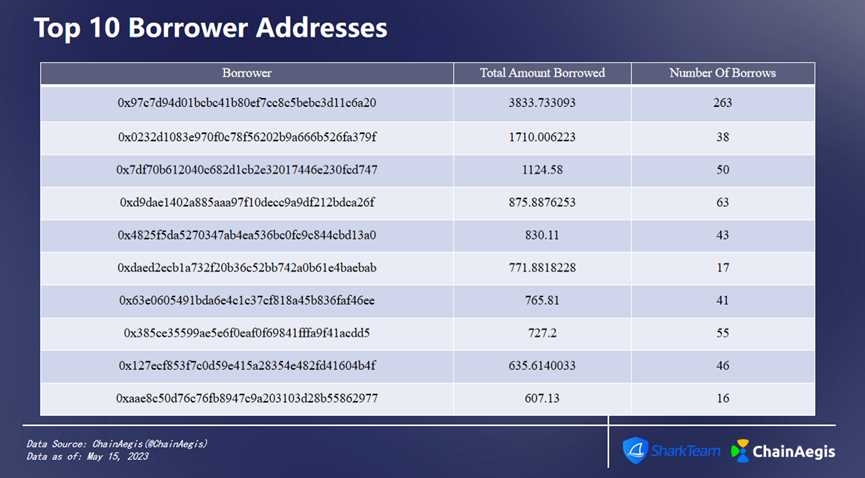Select the Total Amount Borrowed column header
The width and height of the screenshot is (865, 478).
coord(542,73)
